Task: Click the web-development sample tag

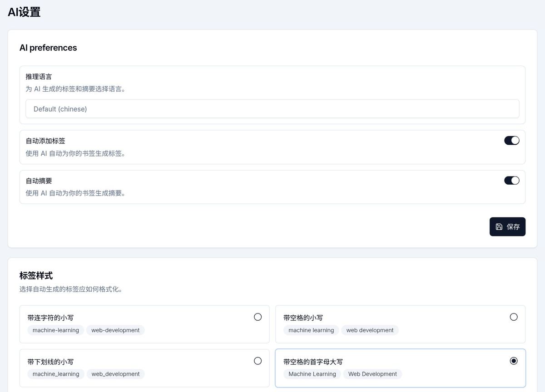Action: (x=115, y=330)
